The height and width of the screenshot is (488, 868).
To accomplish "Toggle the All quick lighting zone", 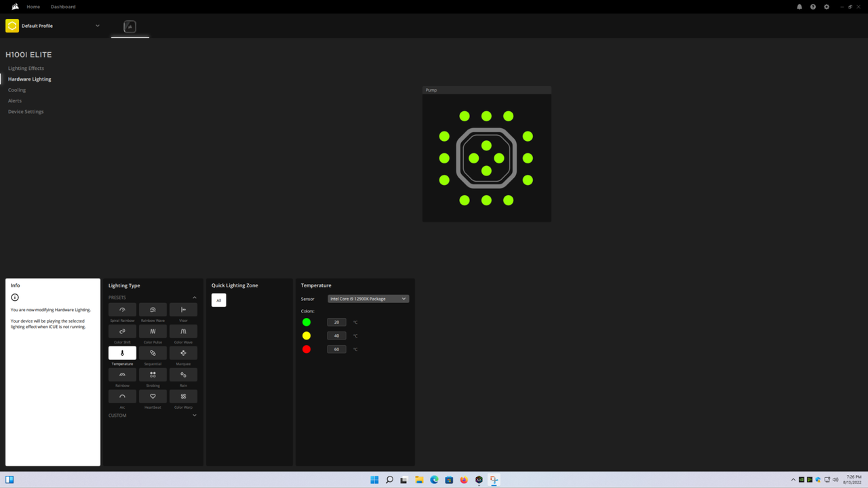I will click(x=218, y=300).
